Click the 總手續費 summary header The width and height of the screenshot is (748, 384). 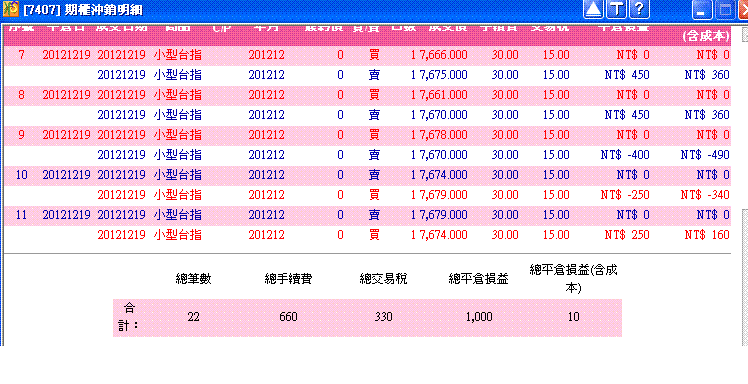[288, 280]
